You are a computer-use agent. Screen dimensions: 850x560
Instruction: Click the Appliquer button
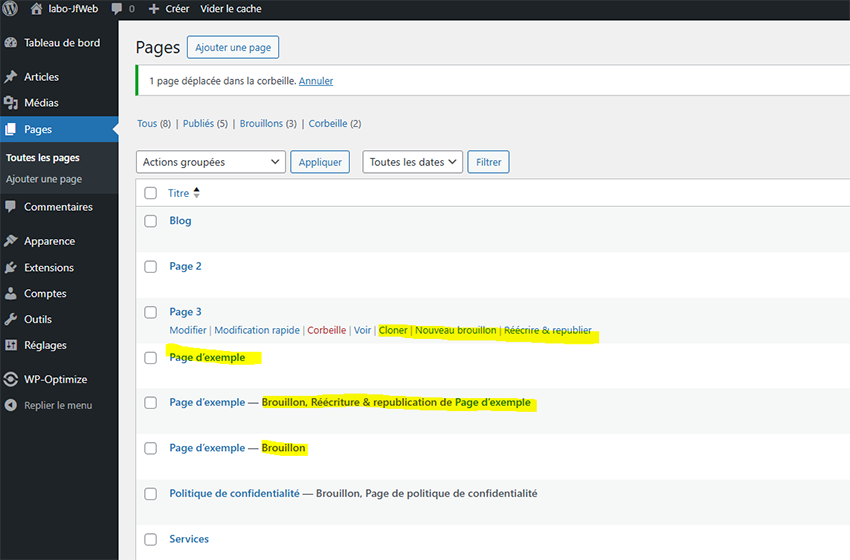[320, 162]
